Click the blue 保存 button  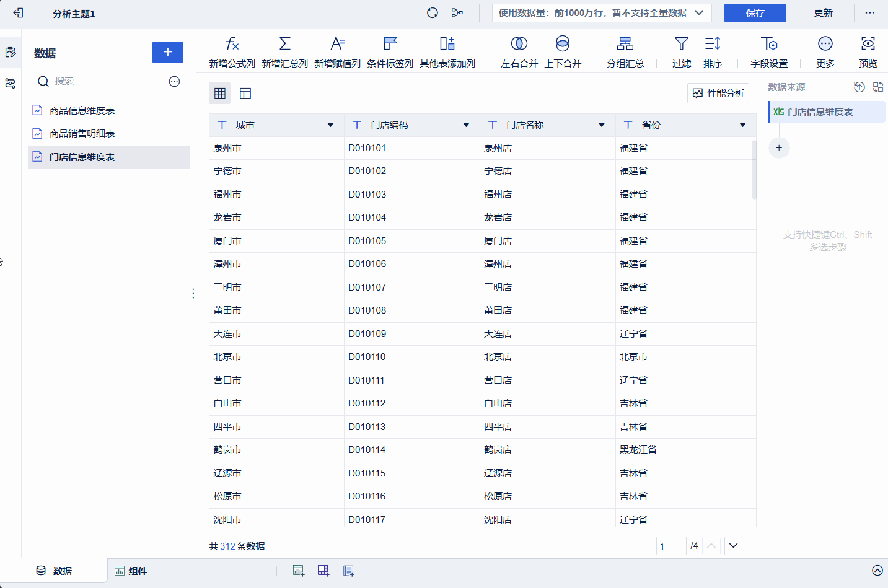(755, 13)
